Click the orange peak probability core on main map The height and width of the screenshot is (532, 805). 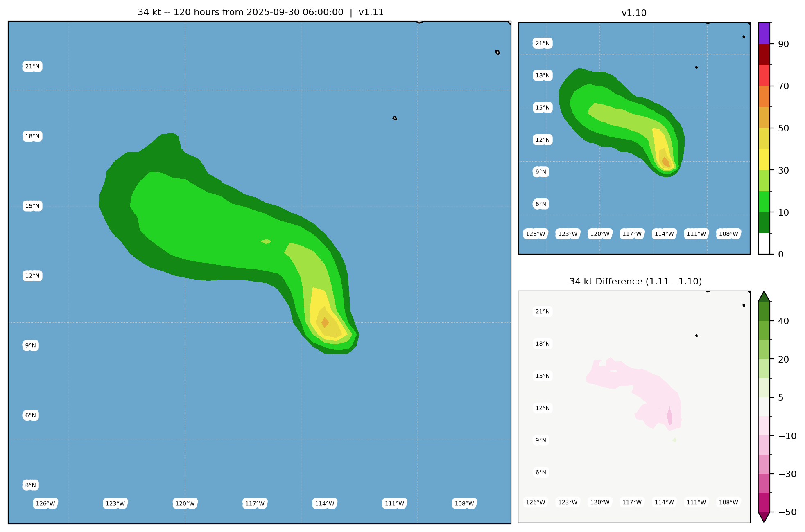pyautogui.click(x=325, y=322)
